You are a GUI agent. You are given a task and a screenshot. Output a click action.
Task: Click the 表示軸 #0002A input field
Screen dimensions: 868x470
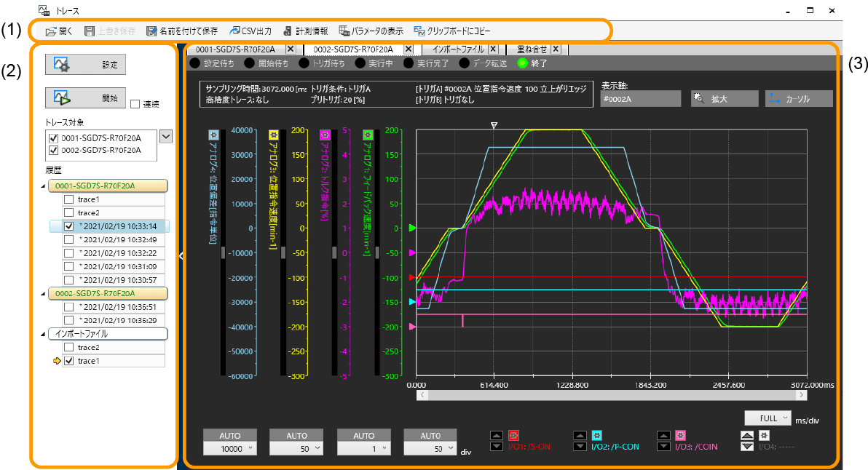click(641, 98)
